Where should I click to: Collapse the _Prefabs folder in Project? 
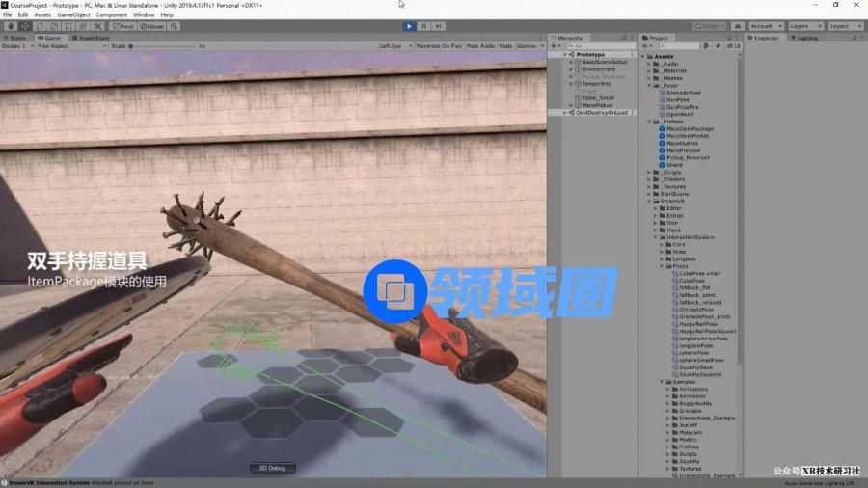(650, 122)
